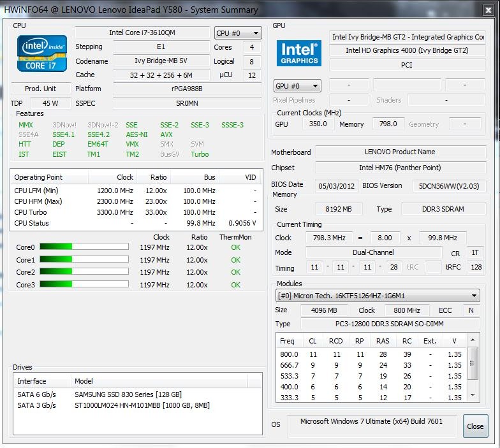Click the memory clock 798.3 MHz field
Screen dimensions: 500x448
(x=329, y=238)
